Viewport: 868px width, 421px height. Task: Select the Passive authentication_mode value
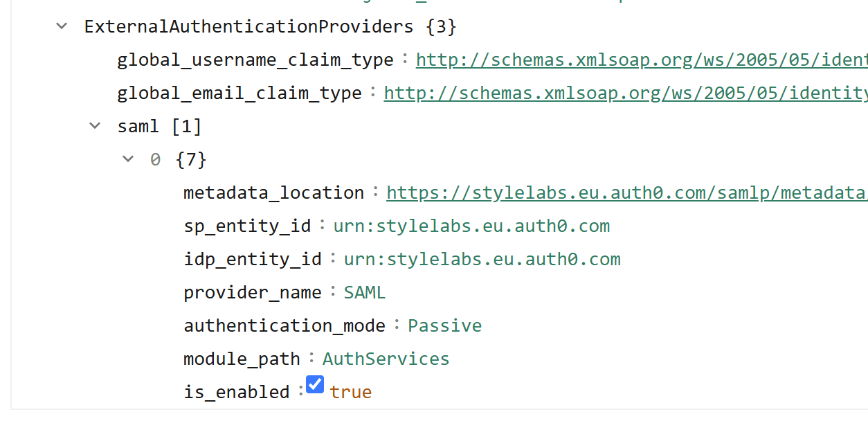[444, 325]
